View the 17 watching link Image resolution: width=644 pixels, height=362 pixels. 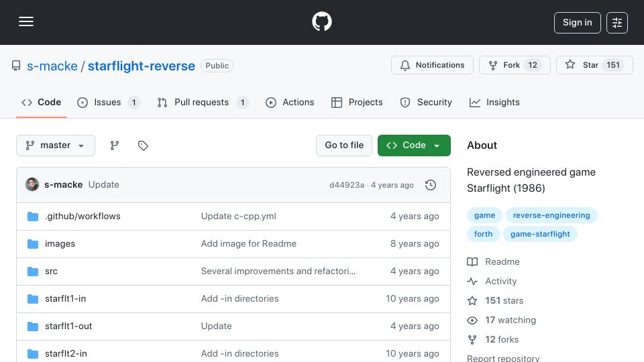502,320
